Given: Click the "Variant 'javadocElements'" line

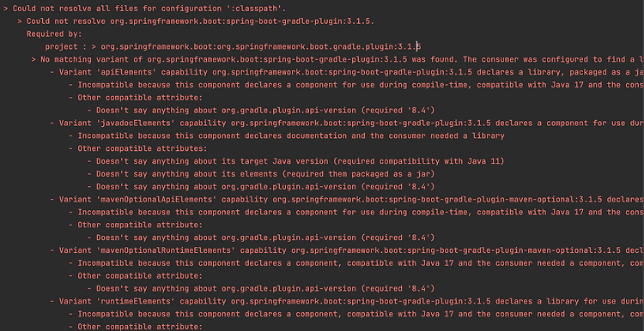Looking at the screenshot, I should click(x=347, y=123).
